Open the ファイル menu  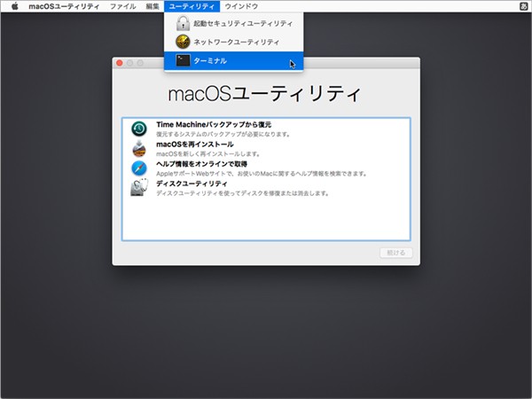point(122,6)
